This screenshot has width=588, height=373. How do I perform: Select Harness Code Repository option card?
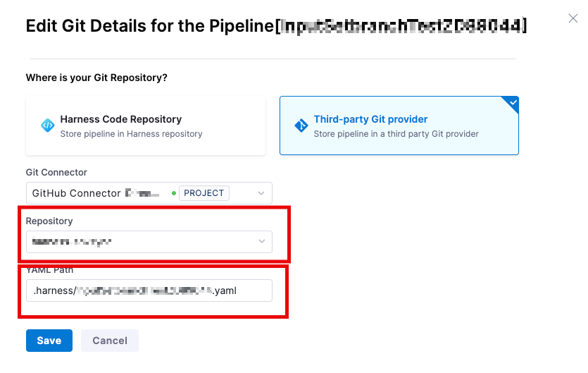pos(146,126)
